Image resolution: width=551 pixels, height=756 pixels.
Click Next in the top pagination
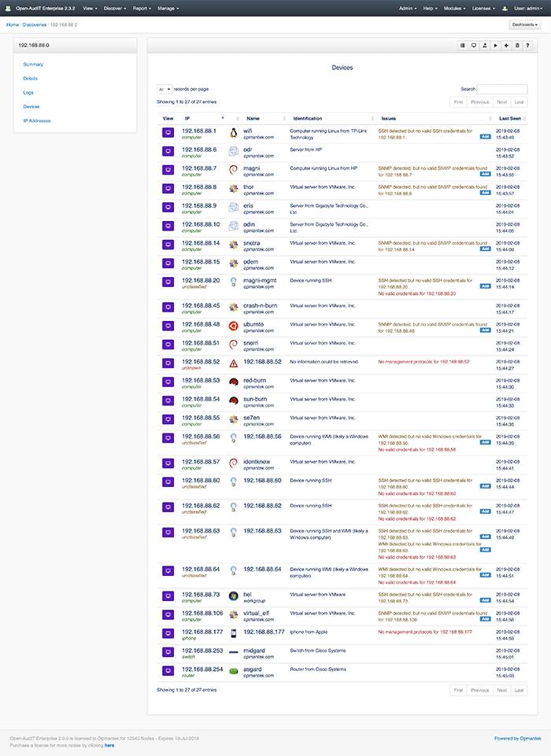[501, 102]
